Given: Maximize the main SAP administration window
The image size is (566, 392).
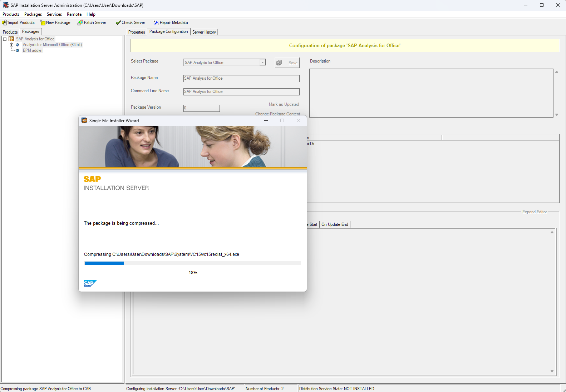Looking at the screenshot, I should 542,5.
